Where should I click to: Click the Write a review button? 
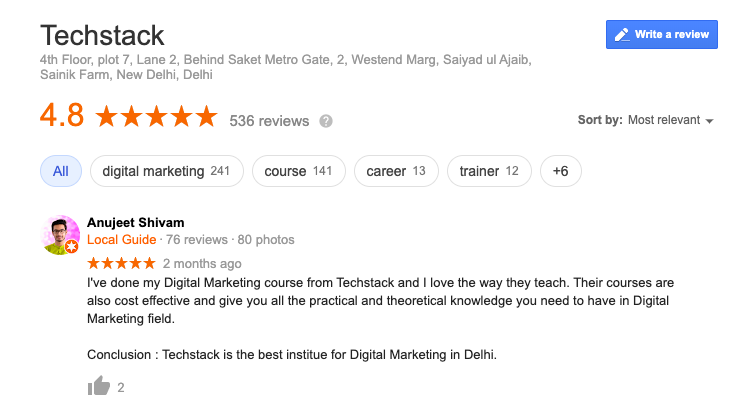[662, 35]
